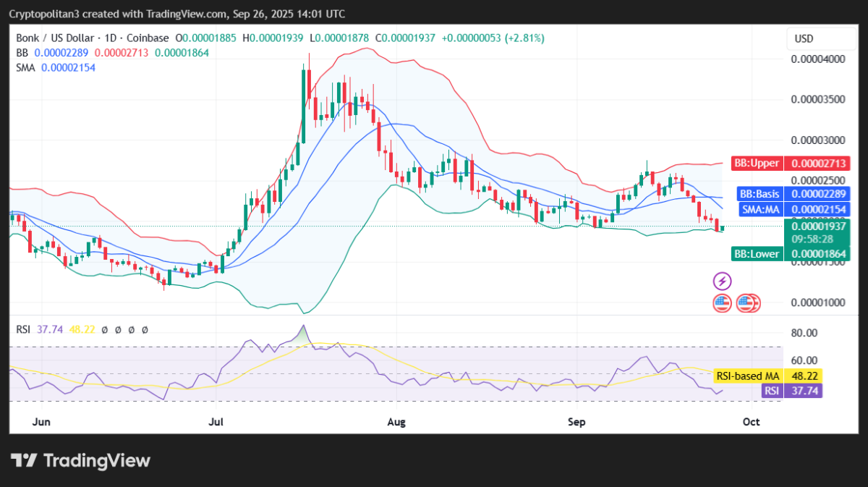
Task: Click the BB:Basis price label
Action: [759, 194]
